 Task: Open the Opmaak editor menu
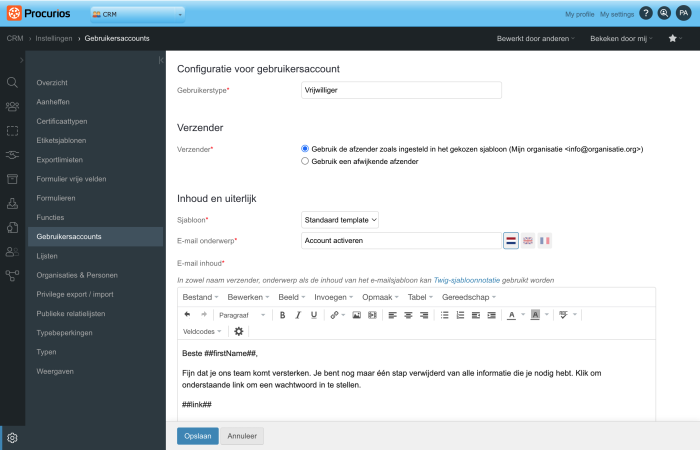coord(380,297)
